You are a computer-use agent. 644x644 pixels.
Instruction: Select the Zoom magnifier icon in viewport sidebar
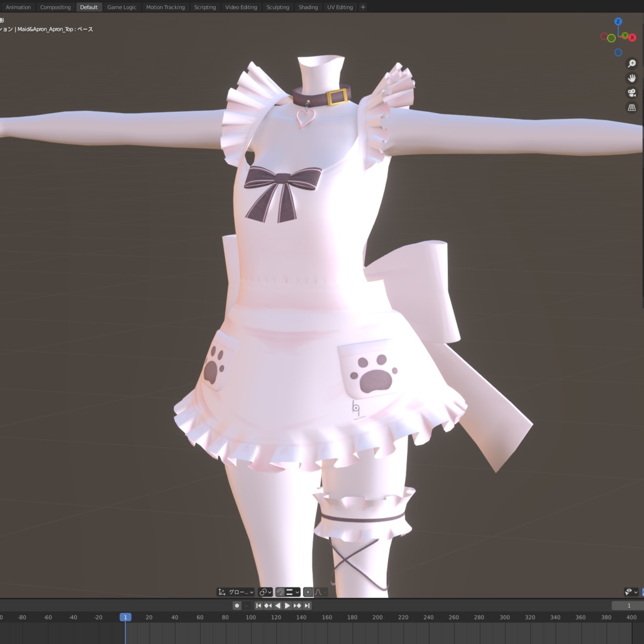pos(632,64)
